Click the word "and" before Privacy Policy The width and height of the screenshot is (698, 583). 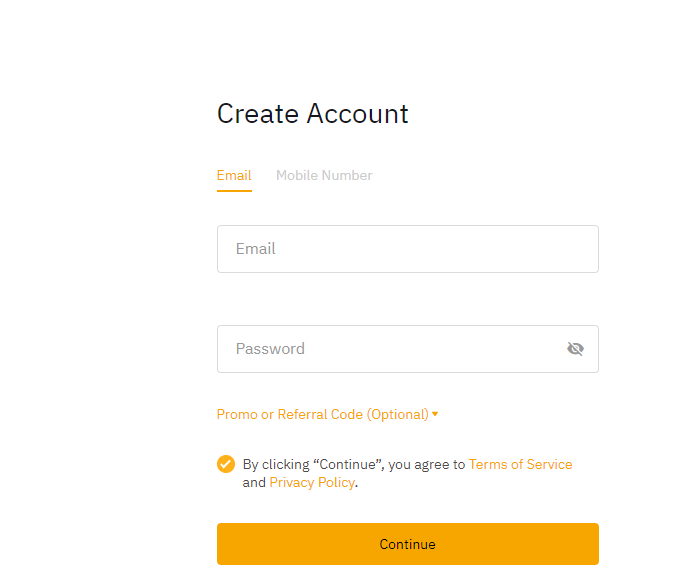(x=254, y=482)
